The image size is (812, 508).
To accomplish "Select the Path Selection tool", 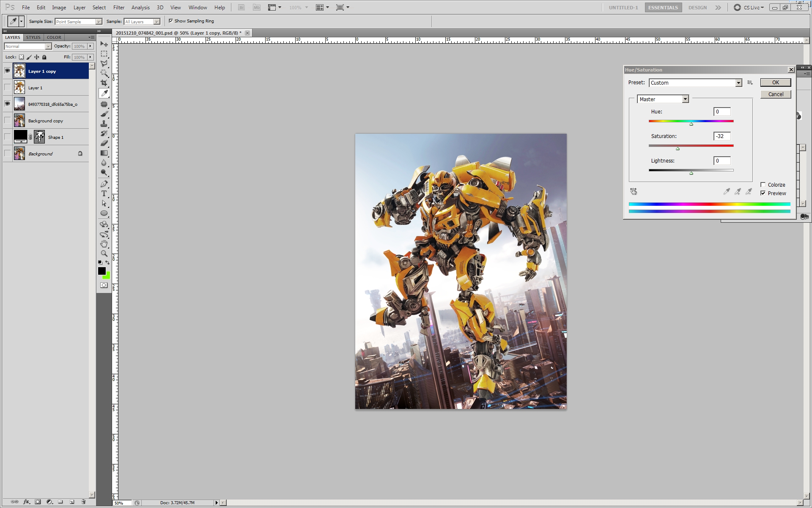I will click(104, 203).
